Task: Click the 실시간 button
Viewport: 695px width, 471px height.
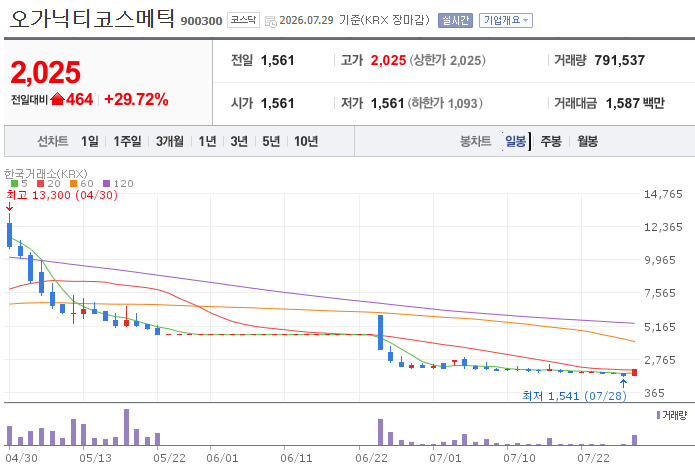Action: [x=455, y=20]
